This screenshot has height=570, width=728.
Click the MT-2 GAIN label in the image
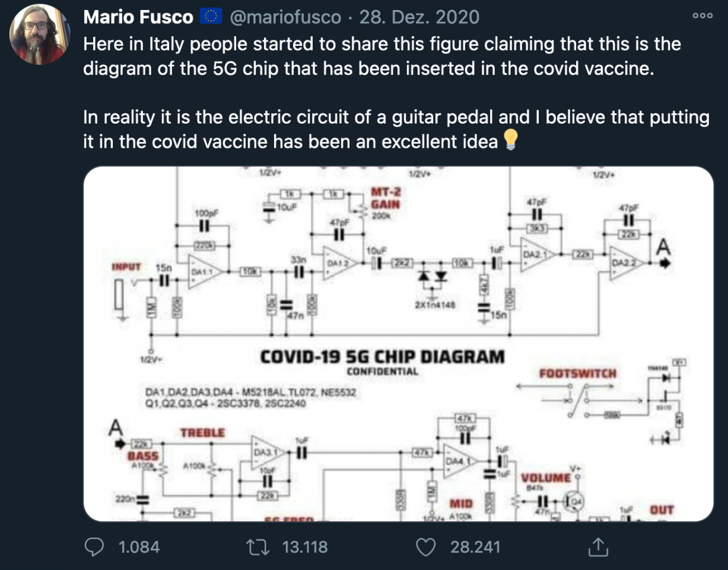[x=386, y=198]
